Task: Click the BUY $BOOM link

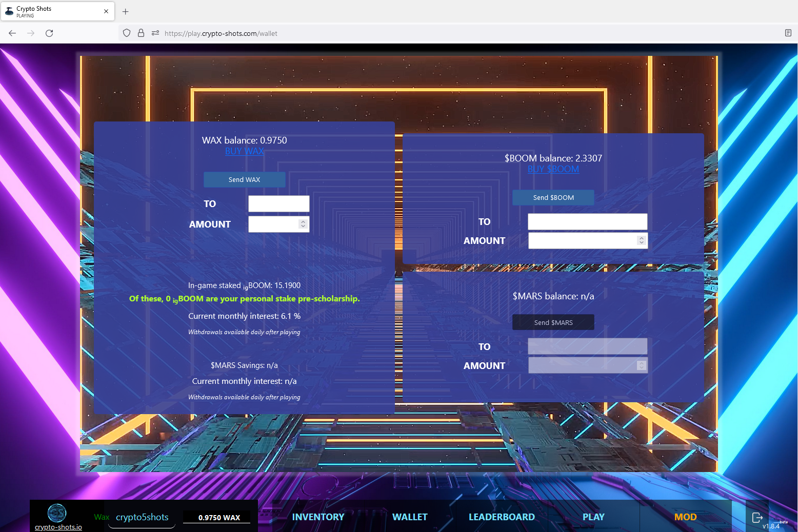Action: pyautogui.click(x=553, y=169)
